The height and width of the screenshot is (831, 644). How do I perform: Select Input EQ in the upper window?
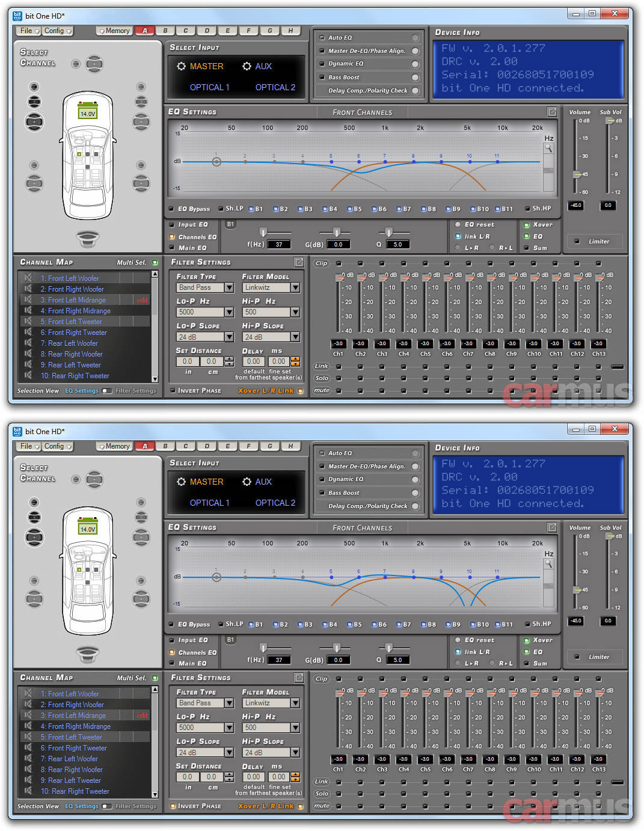point(172,224)
